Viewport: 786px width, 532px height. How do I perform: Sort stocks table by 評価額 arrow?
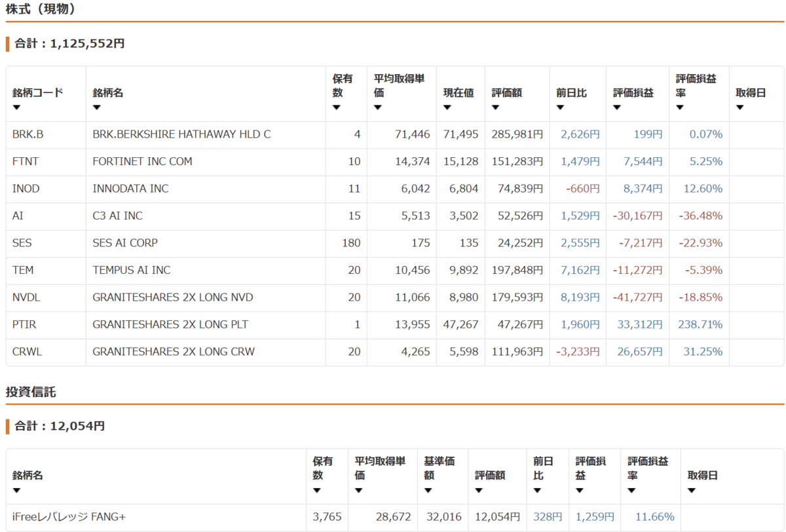coord(496,108)
